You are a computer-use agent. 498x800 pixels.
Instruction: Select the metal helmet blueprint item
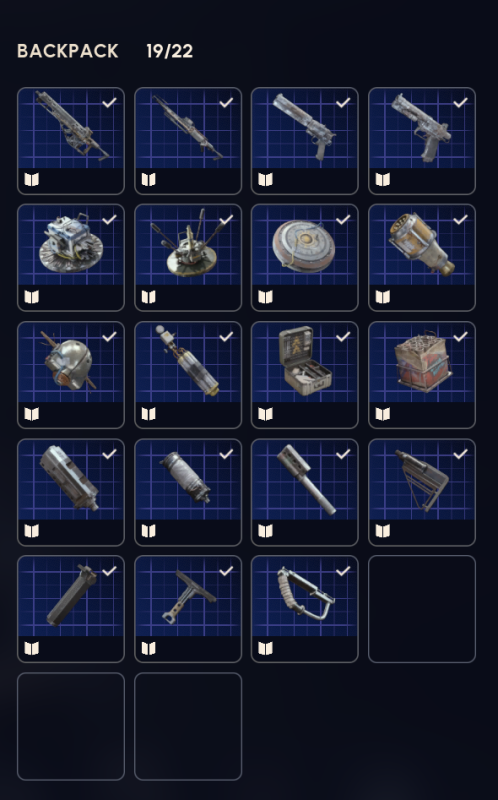coord(71,375)
